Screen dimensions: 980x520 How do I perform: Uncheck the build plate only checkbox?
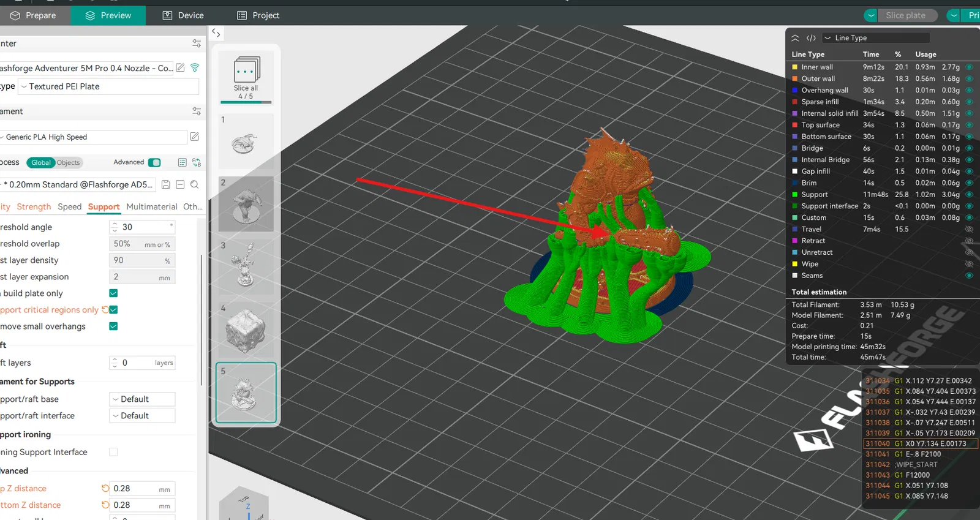113,293
